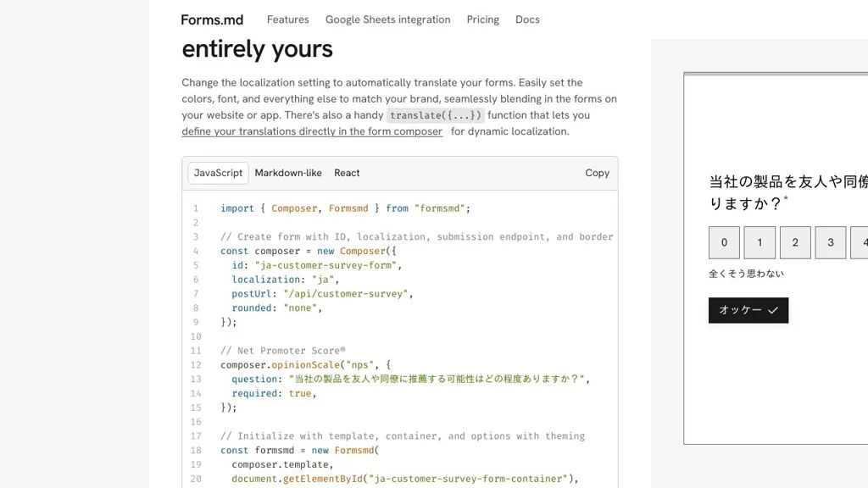Switch to the React tab
Viewport: 868px width, 488px height.
coord(347,173)
